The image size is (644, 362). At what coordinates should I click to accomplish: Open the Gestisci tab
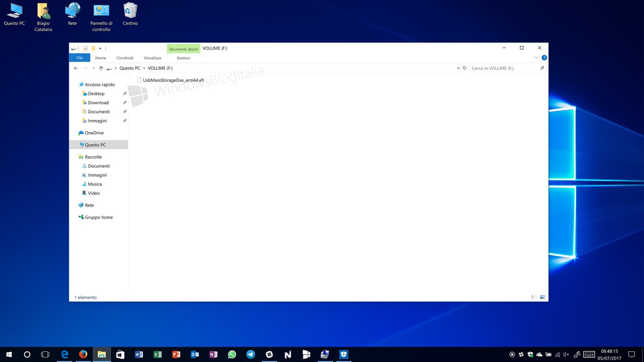[183, 58]
